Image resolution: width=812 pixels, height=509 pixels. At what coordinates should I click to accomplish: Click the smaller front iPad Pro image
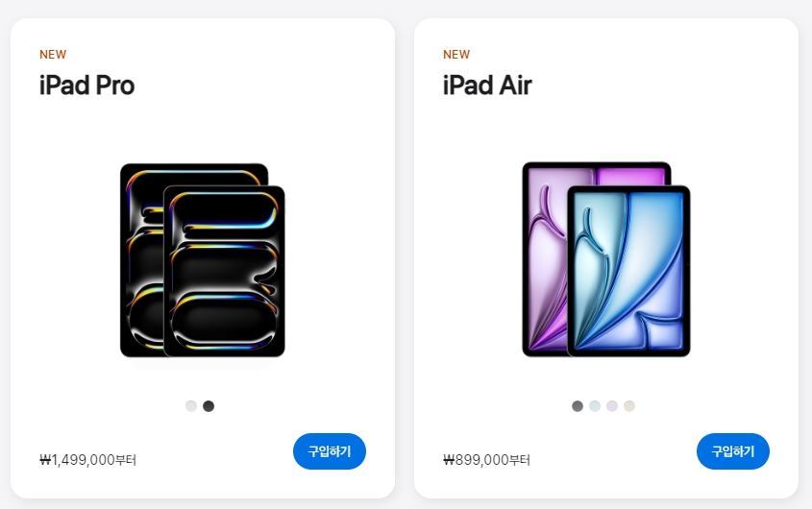coord(224,271)
